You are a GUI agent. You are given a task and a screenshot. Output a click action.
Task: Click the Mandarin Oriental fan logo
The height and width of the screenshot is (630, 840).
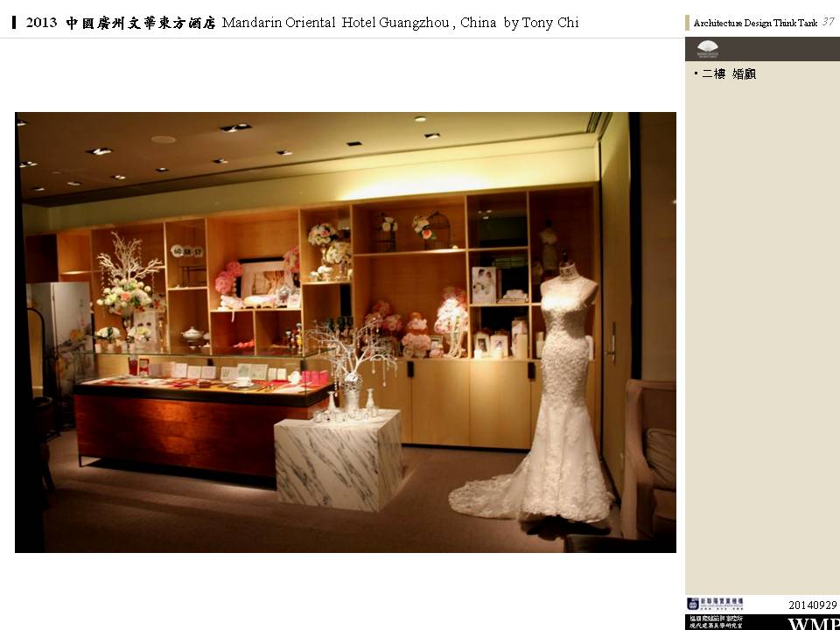click(707, 48)
